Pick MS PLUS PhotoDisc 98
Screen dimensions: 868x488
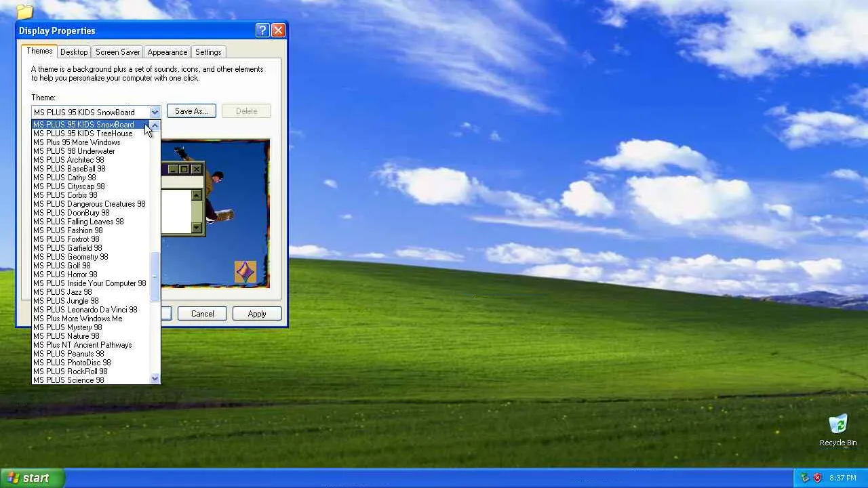[x=91, y=363]
